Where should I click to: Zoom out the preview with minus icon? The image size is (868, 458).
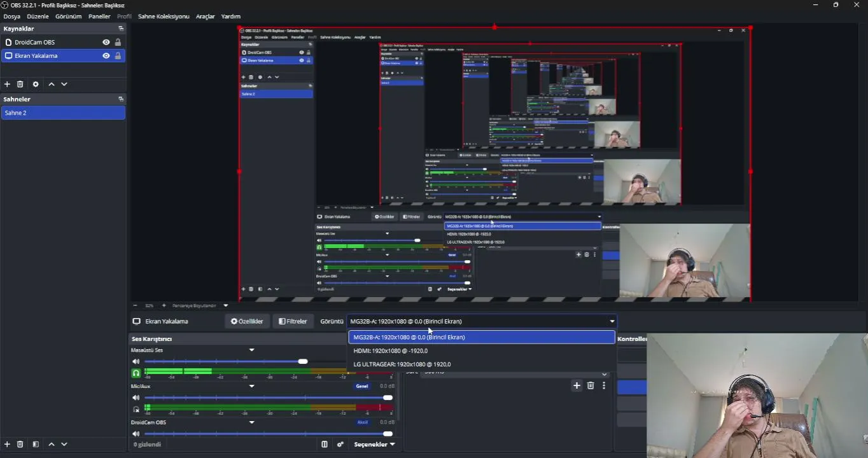[x=135, y=305]
